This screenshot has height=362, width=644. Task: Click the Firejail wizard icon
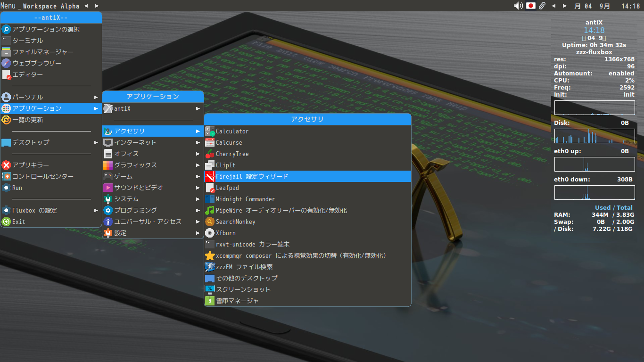210,176
